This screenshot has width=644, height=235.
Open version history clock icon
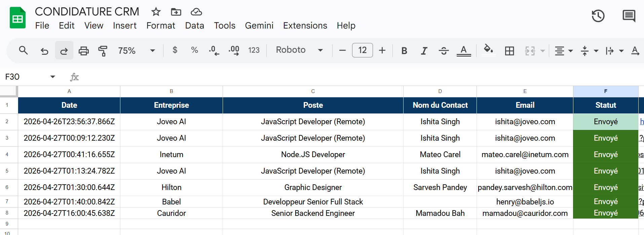coord(598,16)
